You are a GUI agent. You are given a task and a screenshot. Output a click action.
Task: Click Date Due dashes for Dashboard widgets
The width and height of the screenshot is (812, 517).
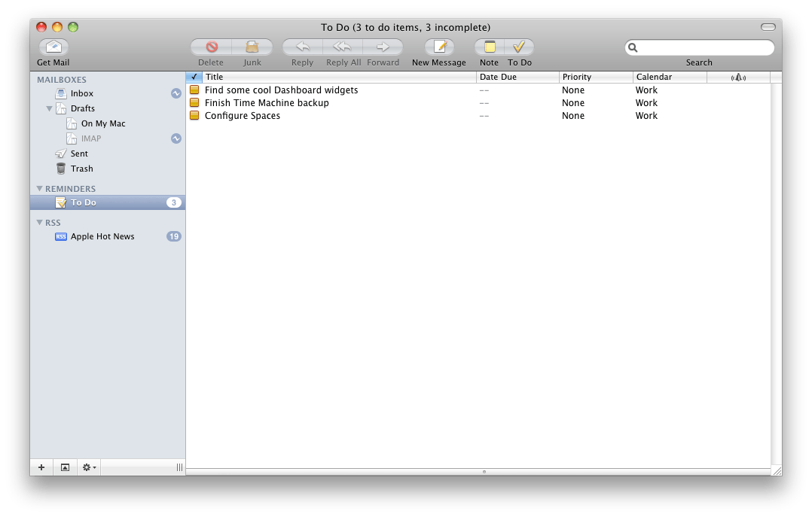[484, 90]
